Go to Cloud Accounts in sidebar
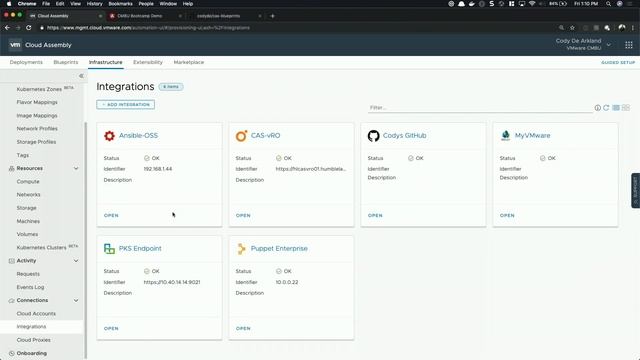Viewport: 640px width, 360px height. point(36,314)
